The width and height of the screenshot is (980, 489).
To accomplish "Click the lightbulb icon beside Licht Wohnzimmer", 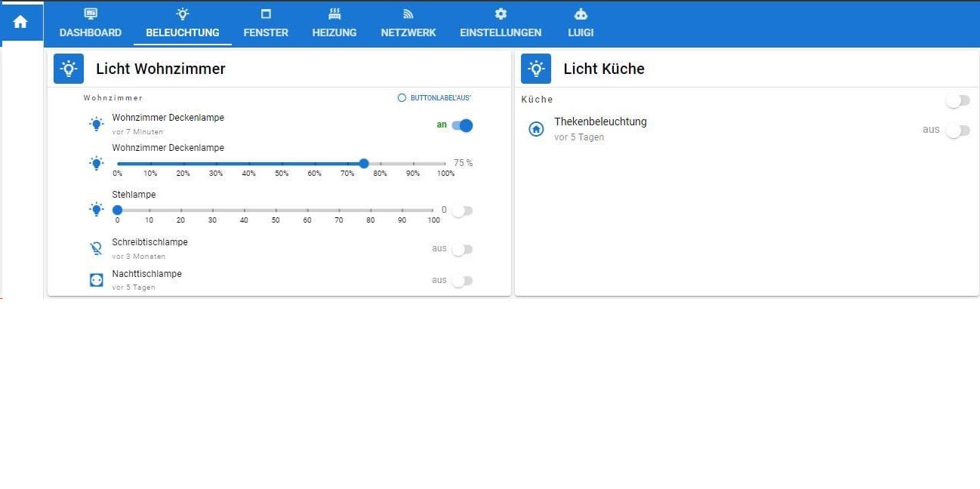I will click(x=69, y=69).
